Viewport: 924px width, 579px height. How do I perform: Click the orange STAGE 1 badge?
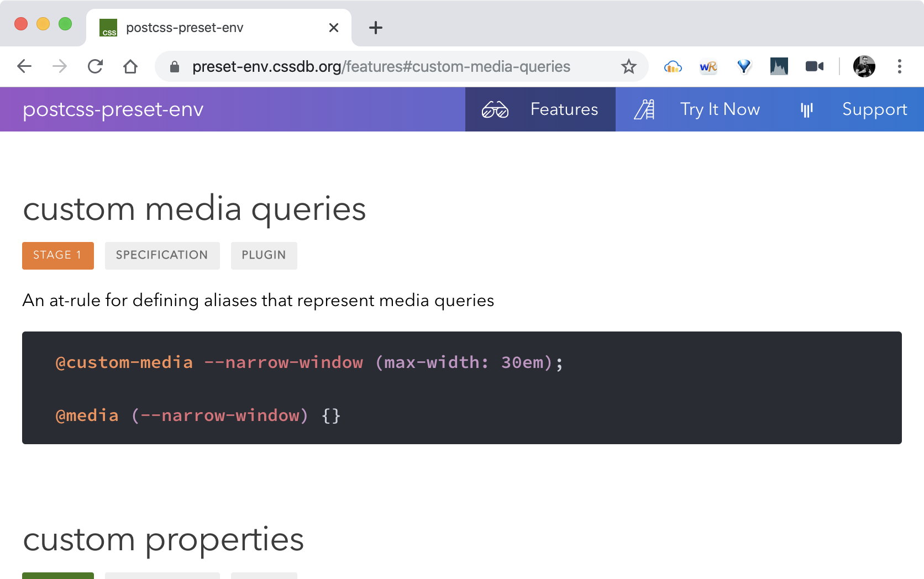[x=58, y=256]
